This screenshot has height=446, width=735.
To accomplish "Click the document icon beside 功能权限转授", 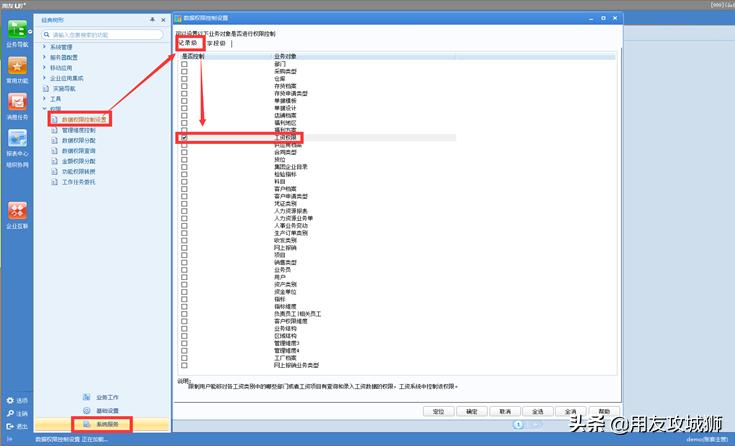I will (x=55, y=171).
